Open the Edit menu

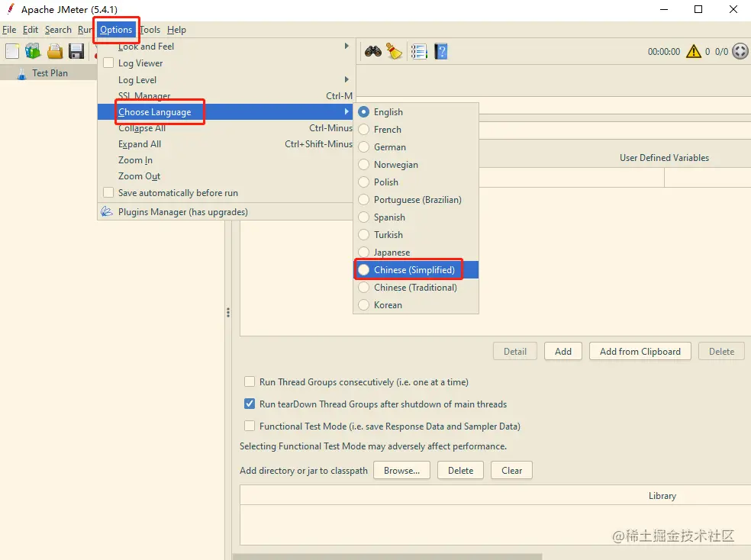click(x=31, y=30)
